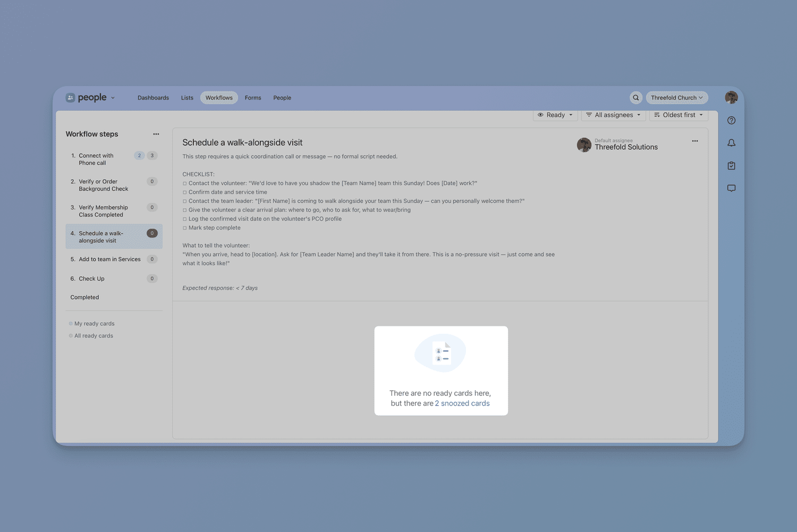Open the All assignees filter dropdown

[614, 115]
